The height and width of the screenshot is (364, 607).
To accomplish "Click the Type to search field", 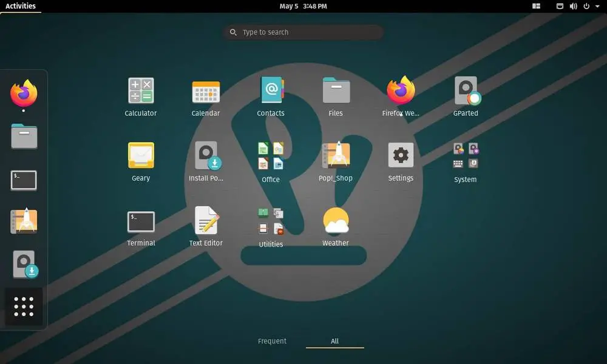I will point(303,32).
